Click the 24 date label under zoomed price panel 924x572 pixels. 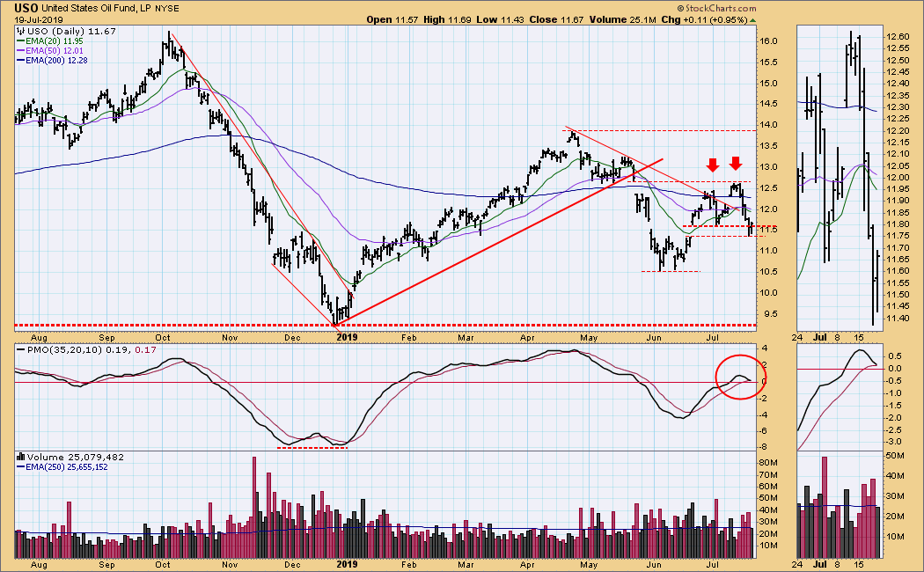pos(797,338)
